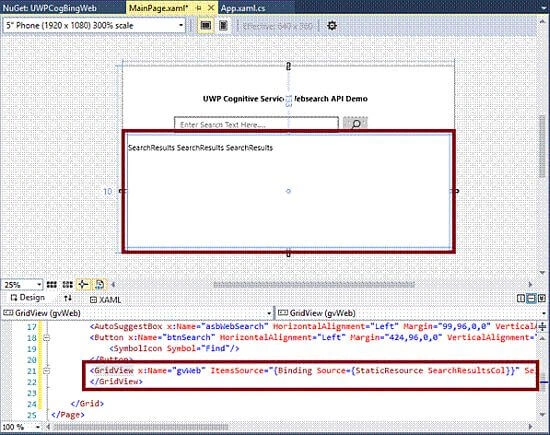Viewport: 550px width, 435px height.
Task: Click the right edge handle of the GridView
Action: [456, 191]
